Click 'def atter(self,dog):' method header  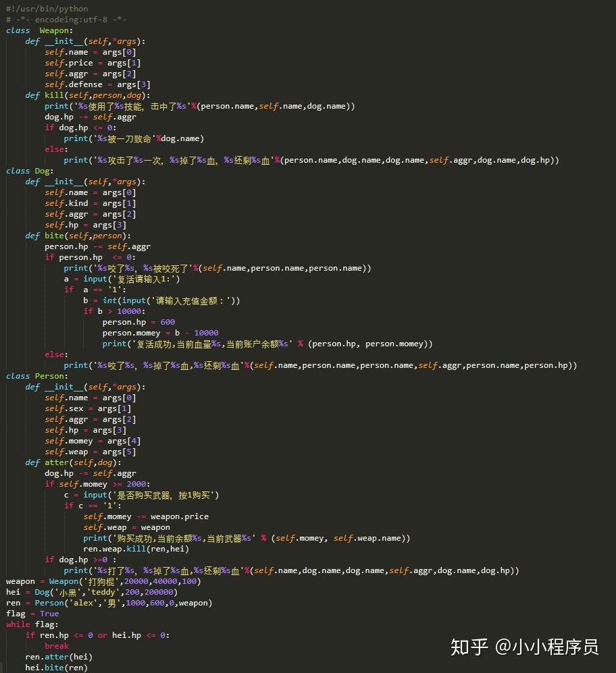point(73,462)
